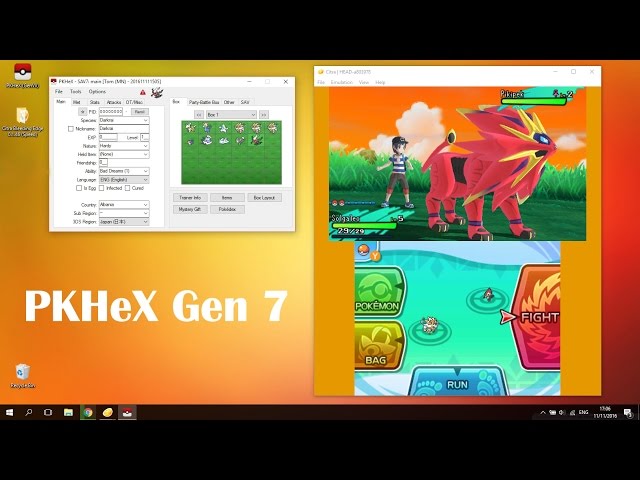Toggle the Nickname checkbox
The image size is (640, 480).
pos(71,129)
